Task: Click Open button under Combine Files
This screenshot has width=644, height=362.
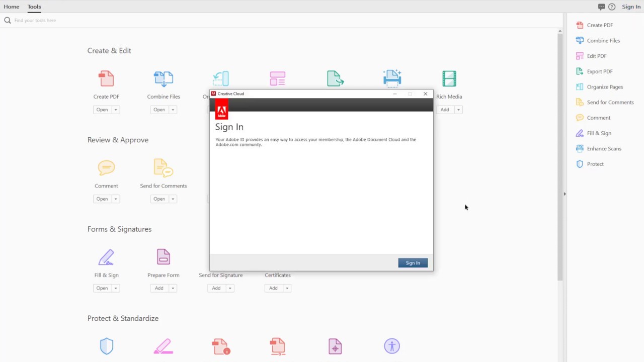Action: pyautogui.click(x=159, y=110)
